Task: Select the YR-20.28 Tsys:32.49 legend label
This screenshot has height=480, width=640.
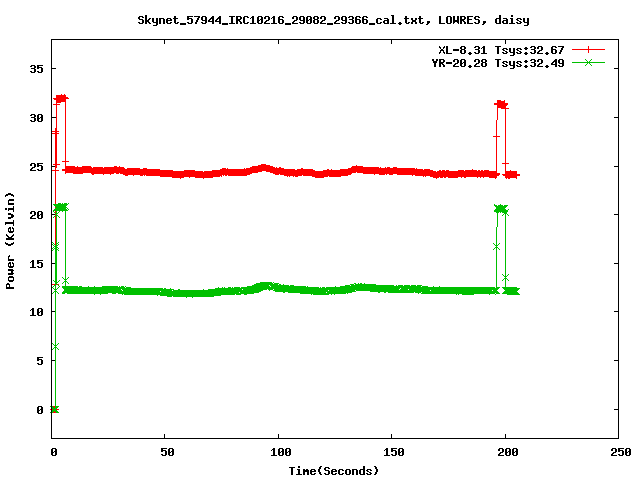Action: (x=498, y=63)
